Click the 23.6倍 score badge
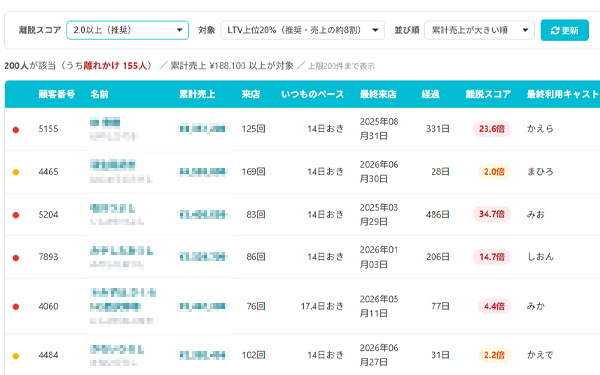 pos(492,129)
